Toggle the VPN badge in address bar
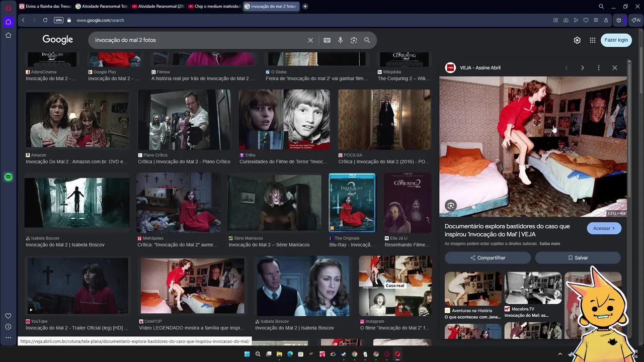The image size is (644, 362). point(58,20)
